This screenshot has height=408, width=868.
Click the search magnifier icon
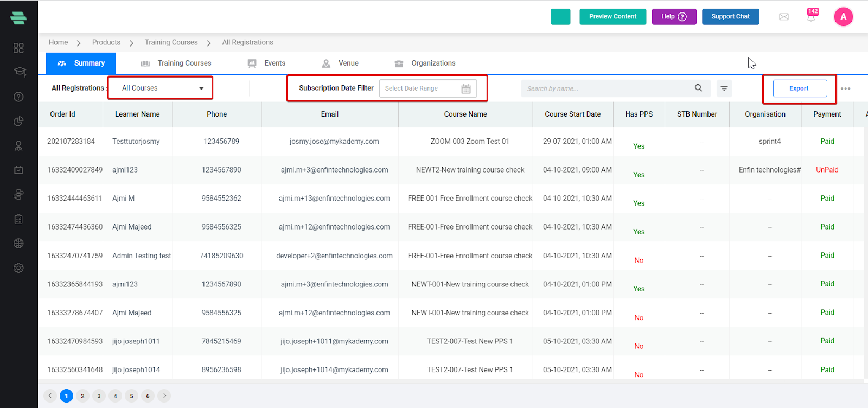pos(698,88)
